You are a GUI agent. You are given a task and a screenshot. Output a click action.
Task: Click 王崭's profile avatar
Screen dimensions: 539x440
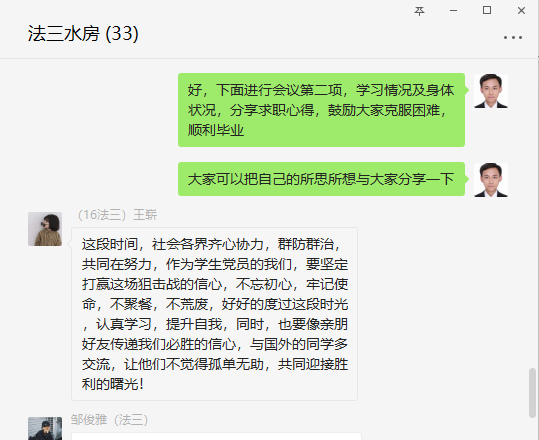pos(45,229)
